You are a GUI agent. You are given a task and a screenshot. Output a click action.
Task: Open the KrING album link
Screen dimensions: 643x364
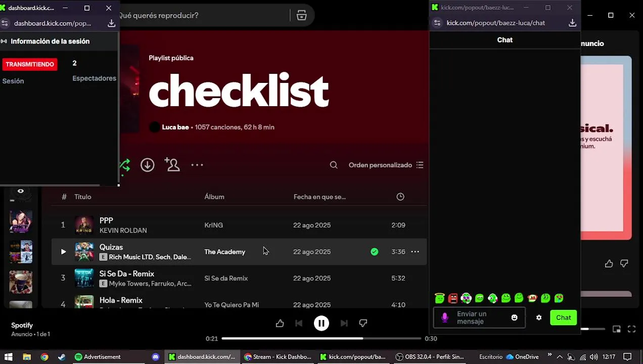(213, 225)
